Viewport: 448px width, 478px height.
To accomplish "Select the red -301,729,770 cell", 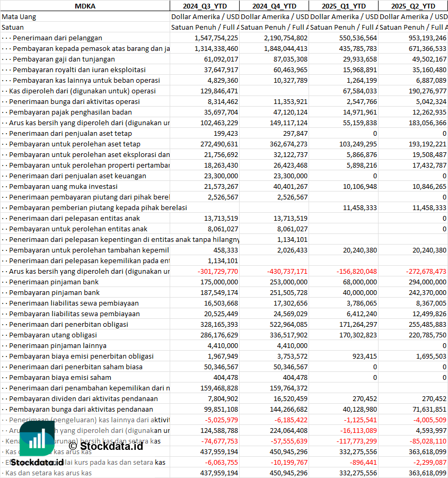I will (205, 271).
